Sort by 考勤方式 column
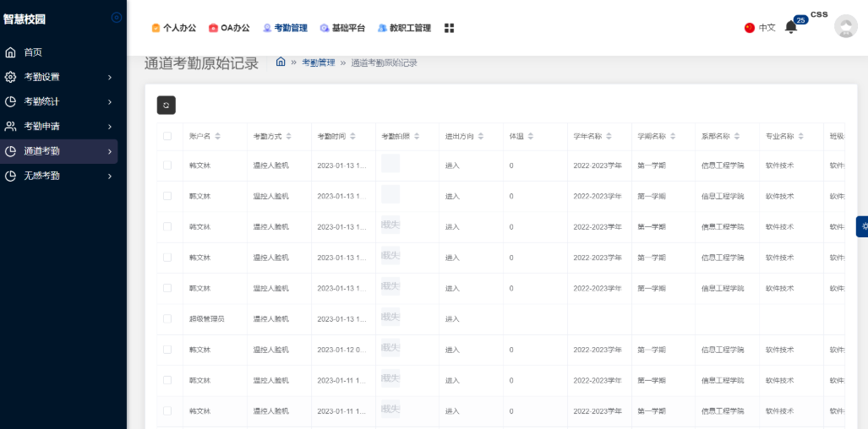Image resolution: width=868 pixels, height=429 pixels. coord(288,137)
